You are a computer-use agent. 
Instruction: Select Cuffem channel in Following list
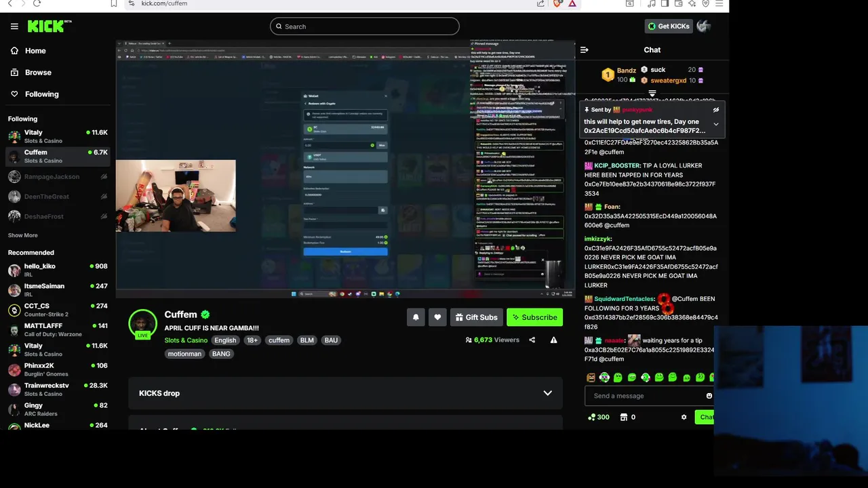click(x=58, y=157)
